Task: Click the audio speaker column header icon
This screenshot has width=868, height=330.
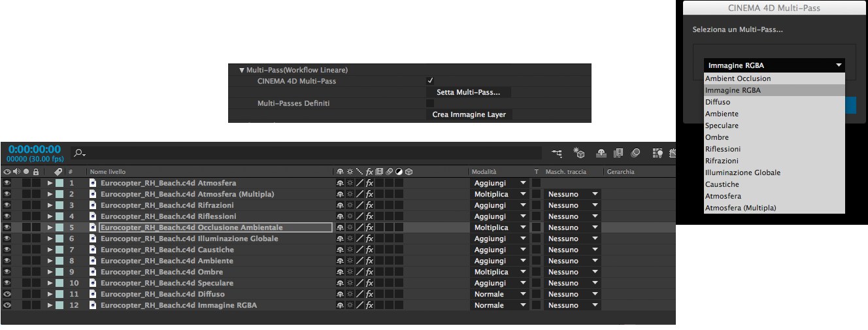Action: pos(16,172)
